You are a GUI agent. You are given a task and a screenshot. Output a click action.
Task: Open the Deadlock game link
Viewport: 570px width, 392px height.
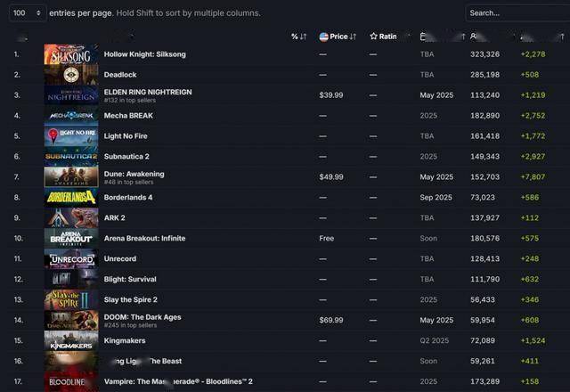(120, 75)
